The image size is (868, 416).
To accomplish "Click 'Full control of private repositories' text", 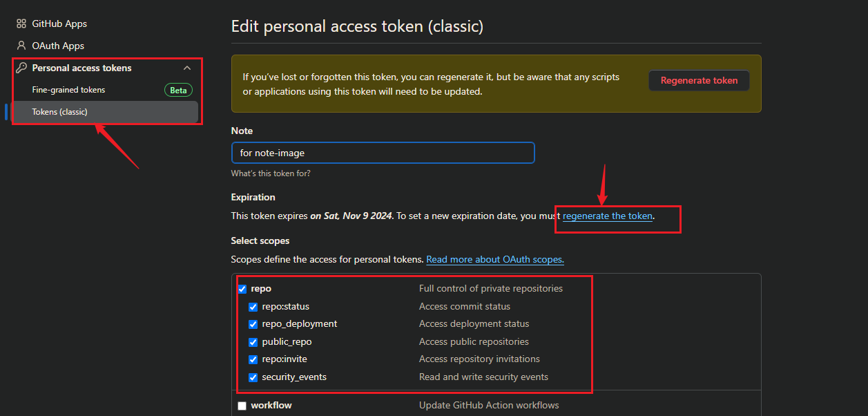I will click(x=491, y=288).
